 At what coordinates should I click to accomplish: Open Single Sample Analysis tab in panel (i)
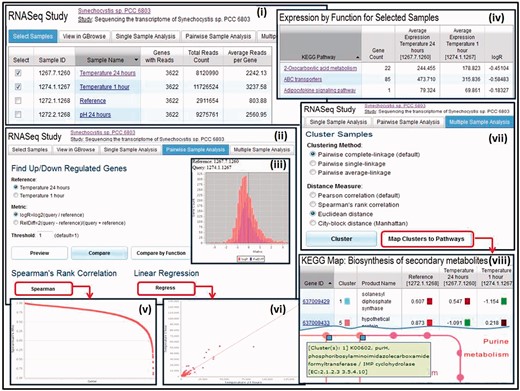click(x=145, y=36)
